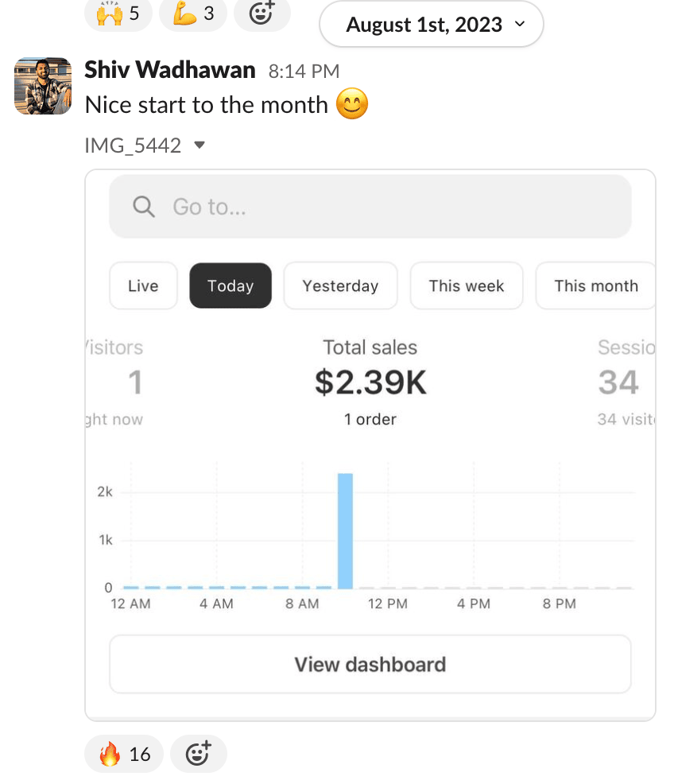674x784 pixels.
Task: Add reaction using top smiley-plus icon
Action: pos(262,12)
